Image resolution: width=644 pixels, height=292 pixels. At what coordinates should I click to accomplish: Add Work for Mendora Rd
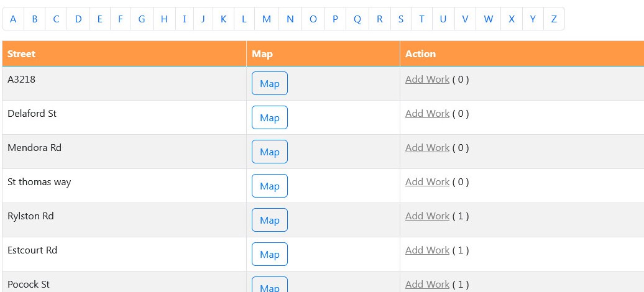pyautogui.click(x=427, y=147)
